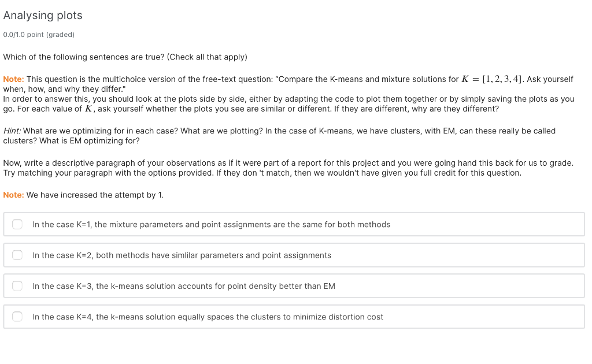The image size is (592, 364).
Task: Click the K=2 answer sentence text
Action: click(x=182, y=255)
